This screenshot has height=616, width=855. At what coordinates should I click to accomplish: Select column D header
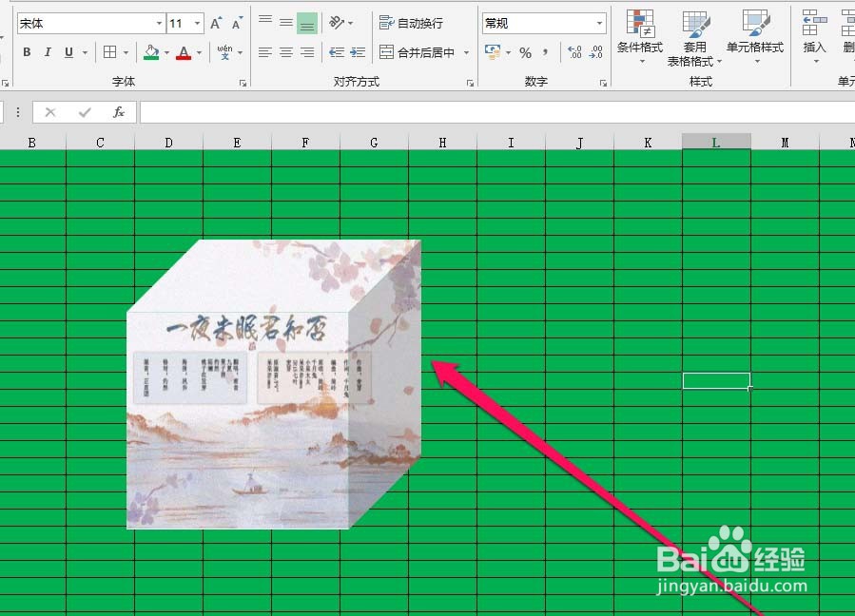(168, 143)
